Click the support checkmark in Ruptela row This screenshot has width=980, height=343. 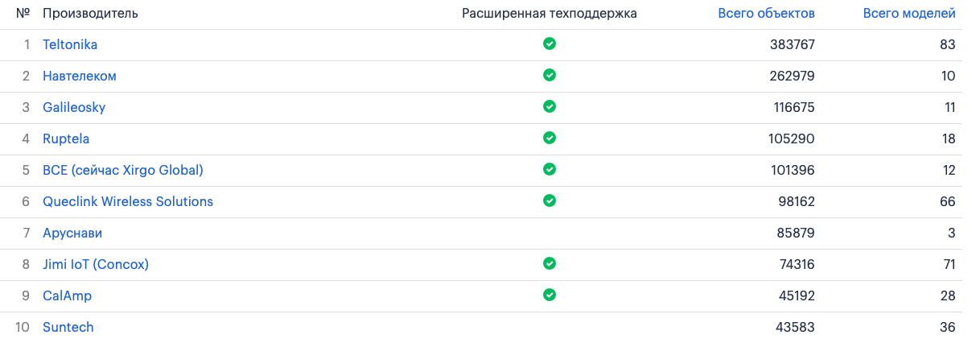click(x=550, y=138)
